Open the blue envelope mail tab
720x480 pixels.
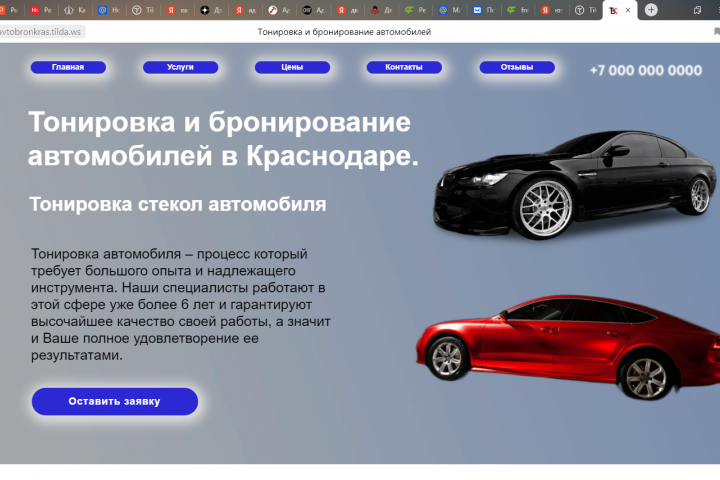(x=483, y=10)
